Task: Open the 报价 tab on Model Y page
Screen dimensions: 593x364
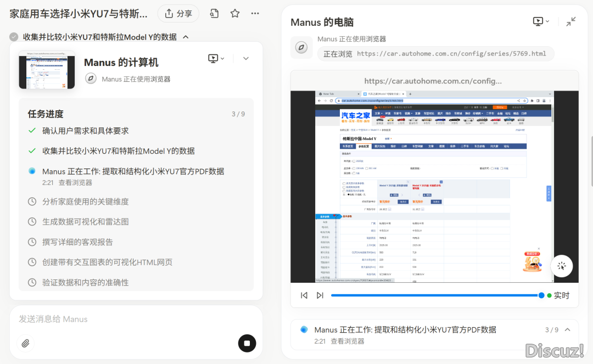Action: point(393,146)
